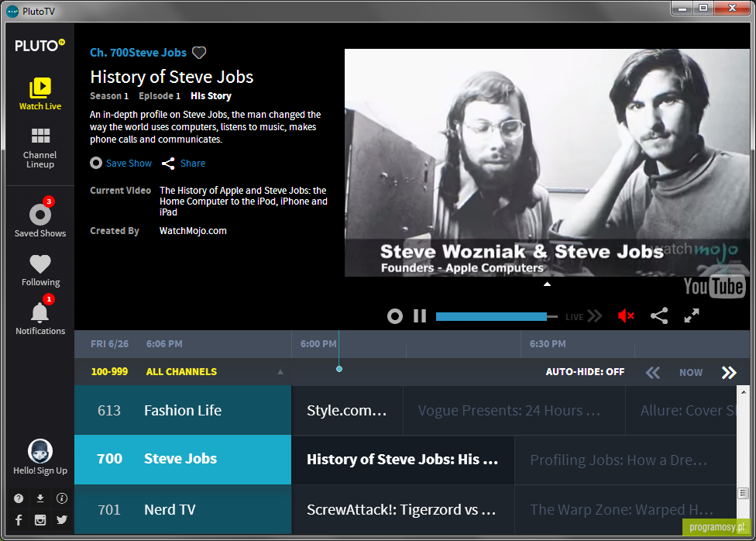Image resolution: width=756 pixels, height=541 pixels.
Task: Click the PlutoTV window title bar icon
Action: [x=12, y=11]
